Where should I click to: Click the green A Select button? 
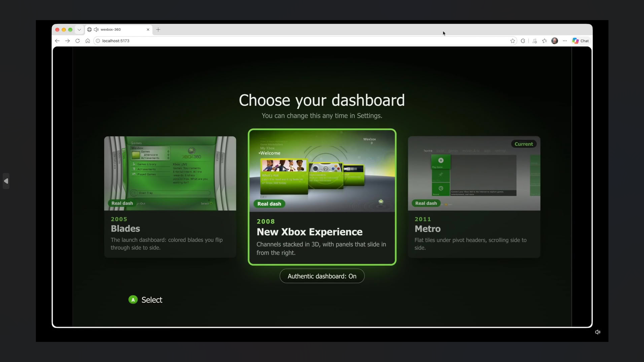[133, 300]
